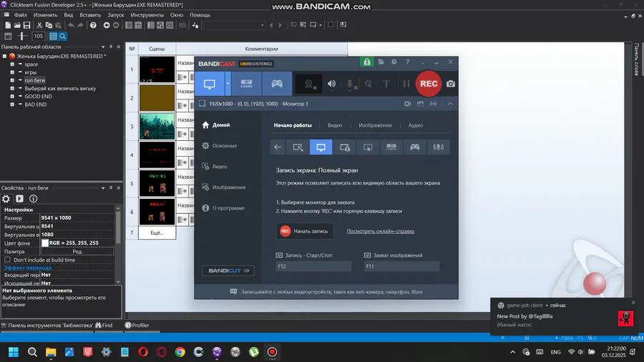Toggle Don't include at build time checkbox
644x362 pixels.
(x=7, y=260)
